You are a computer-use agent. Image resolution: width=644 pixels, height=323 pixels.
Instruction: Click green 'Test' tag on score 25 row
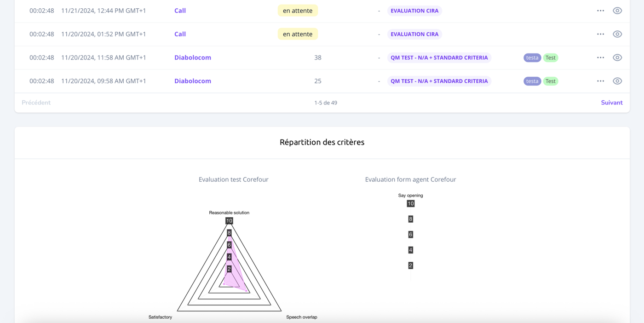pos(550,81)
